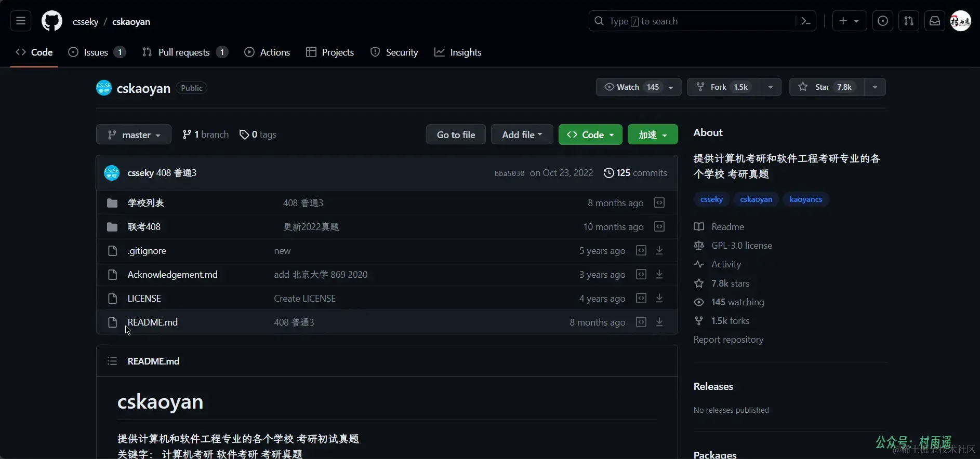Switch to the Projects tab

click(330, 52)
